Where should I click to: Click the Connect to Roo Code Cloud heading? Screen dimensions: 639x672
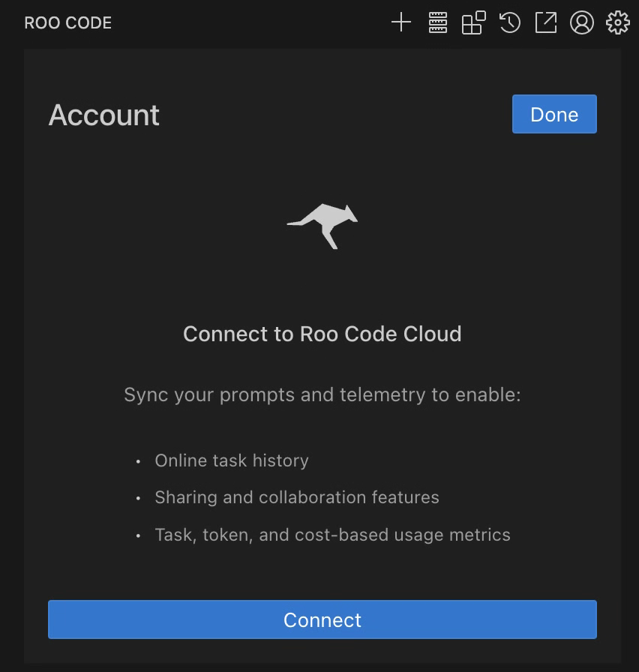[322, 334]
